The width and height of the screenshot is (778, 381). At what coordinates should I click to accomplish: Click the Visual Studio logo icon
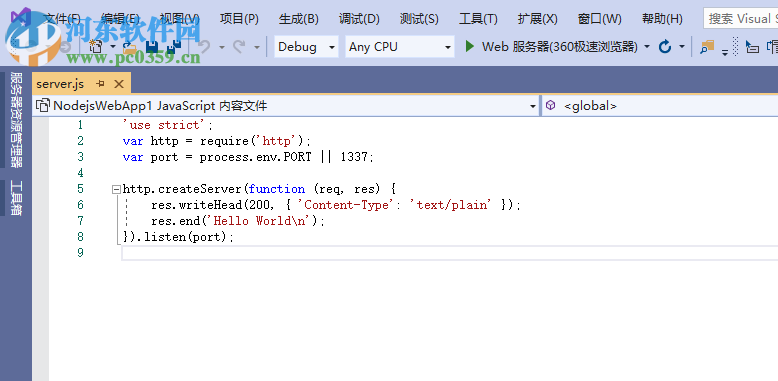click(x=20, y=18)
